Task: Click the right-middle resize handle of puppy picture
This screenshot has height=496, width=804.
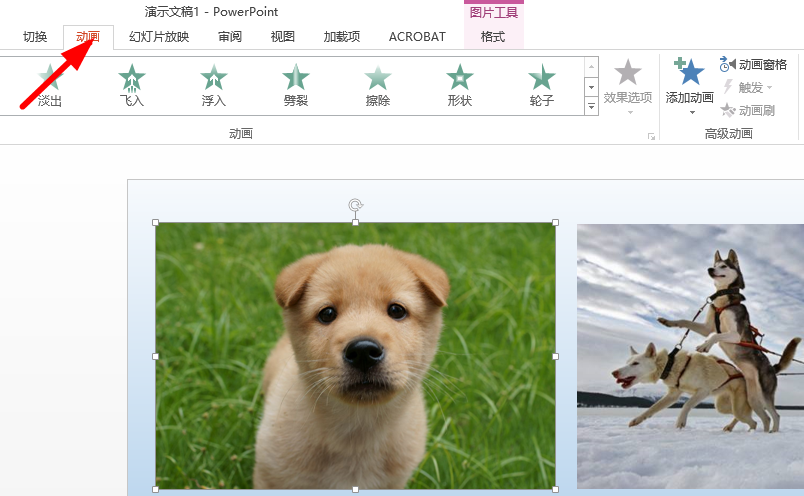Action: coord(555,356)
